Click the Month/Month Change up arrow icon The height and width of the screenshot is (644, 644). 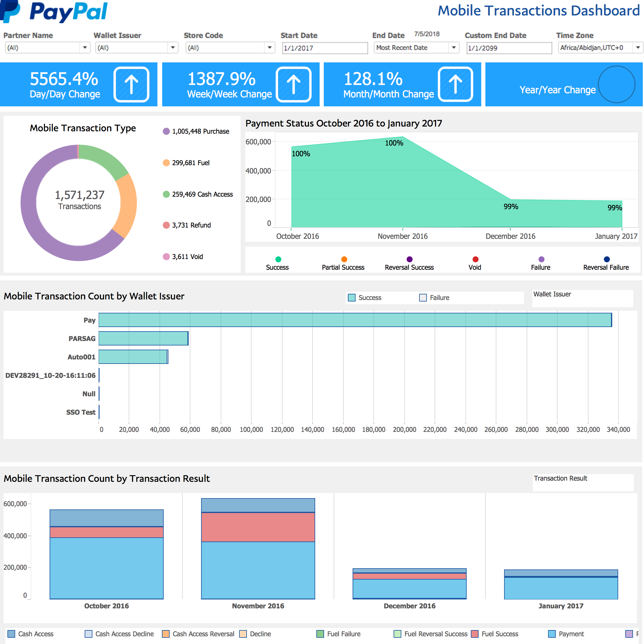tap(455, 84)
